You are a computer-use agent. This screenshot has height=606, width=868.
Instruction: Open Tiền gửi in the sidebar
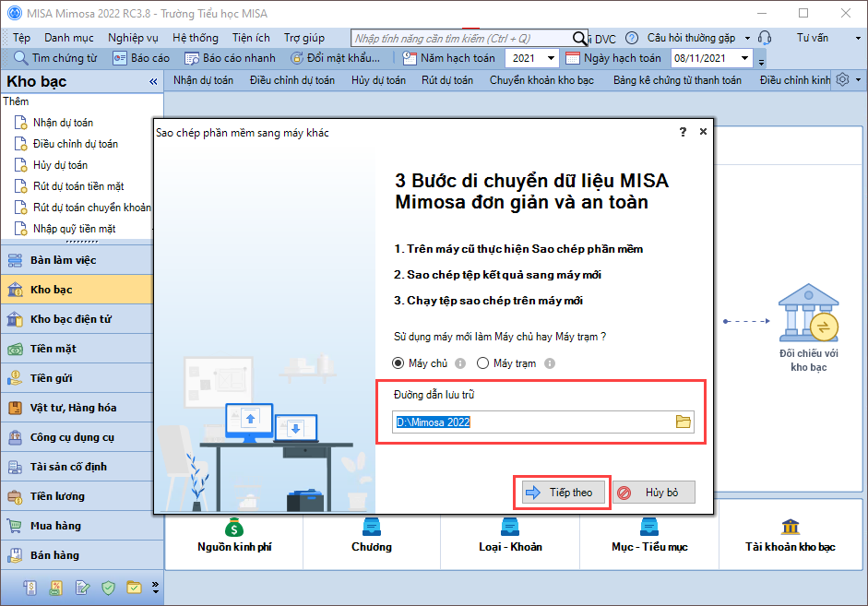tap(77, 378)
